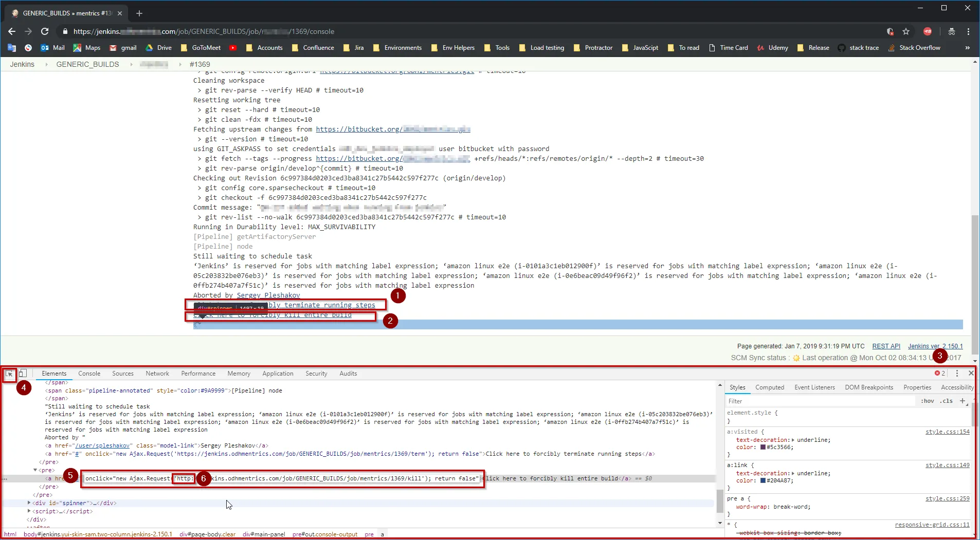Activate the DevTools element inspector tool

coord(9,374)
